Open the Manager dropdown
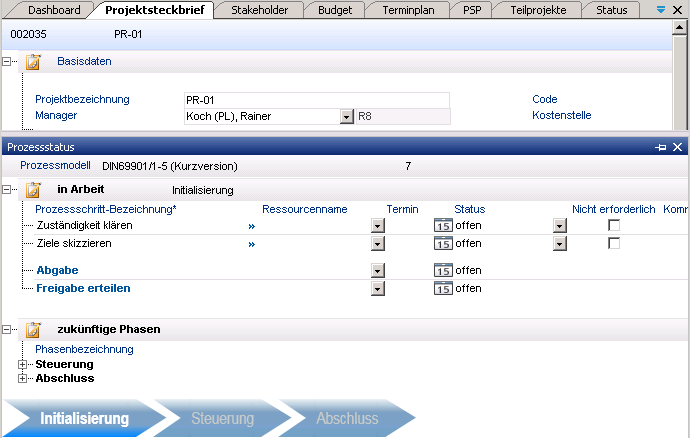The image size is (690, 438). click(347, 116)
